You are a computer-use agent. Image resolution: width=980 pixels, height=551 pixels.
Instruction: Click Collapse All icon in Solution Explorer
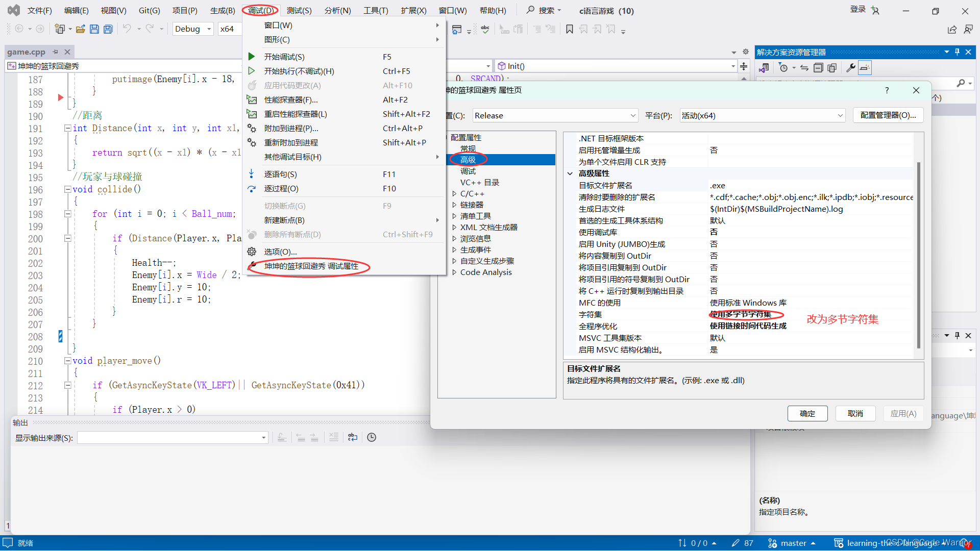[x=818, y=68]
